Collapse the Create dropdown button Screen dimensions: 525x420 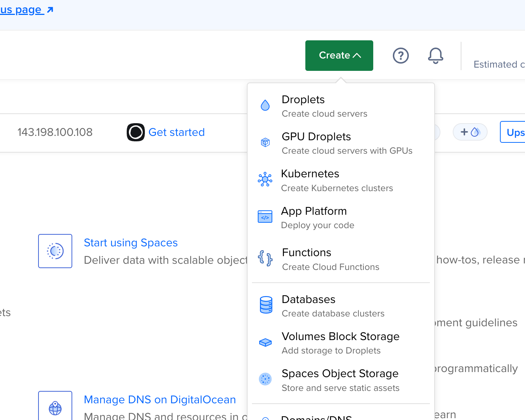pos(339,56)
